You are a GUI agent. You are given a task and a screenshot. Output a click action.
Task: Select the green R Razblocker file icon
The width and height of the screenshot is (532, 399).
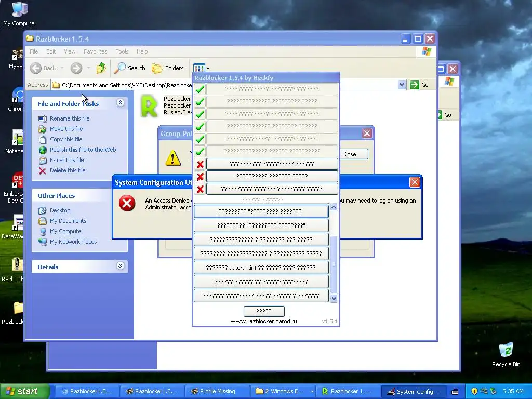pyautogui.click(x=149, y=106)
